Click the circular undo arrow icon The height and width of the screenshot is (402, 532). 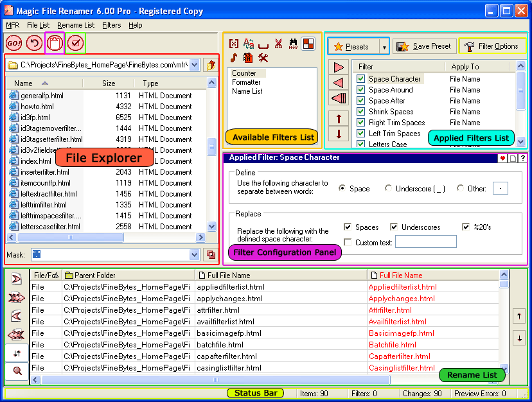pyautogui.click(x=34, y=43)
